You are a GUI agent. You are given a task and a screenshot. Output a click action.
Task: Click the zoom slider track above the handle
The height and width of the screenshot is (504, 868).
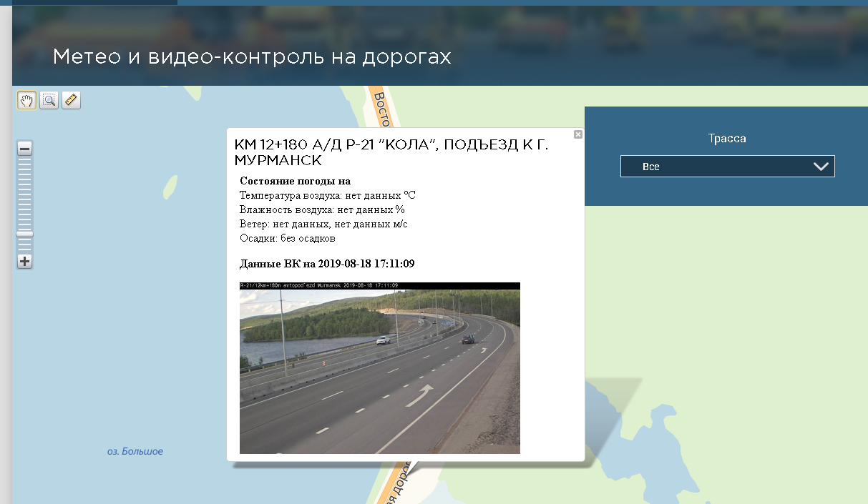click(x=24, y=193)
